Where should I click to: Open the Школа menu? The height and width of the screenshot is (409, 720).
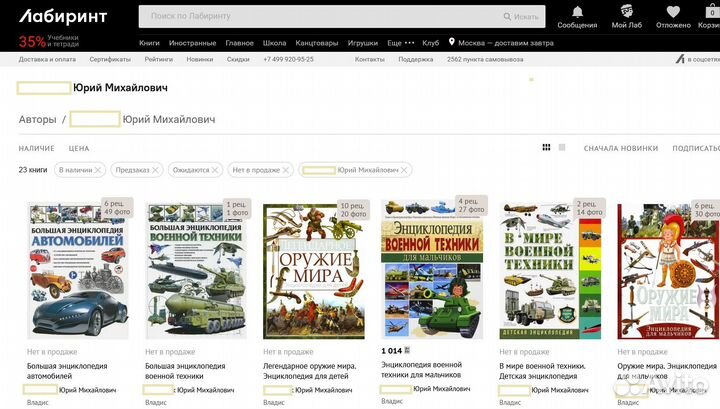tap(275, 43)
